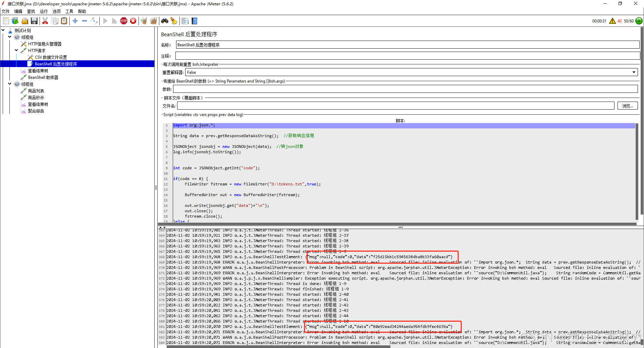644x348 pixels.
Task: Open the 文件 menu
Action: tap(6, 11)
